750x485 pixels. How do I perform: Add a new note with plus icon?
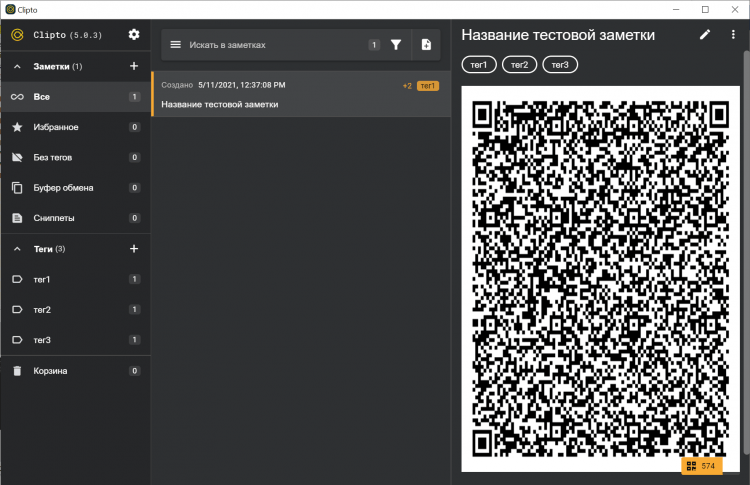click(134, 66)
